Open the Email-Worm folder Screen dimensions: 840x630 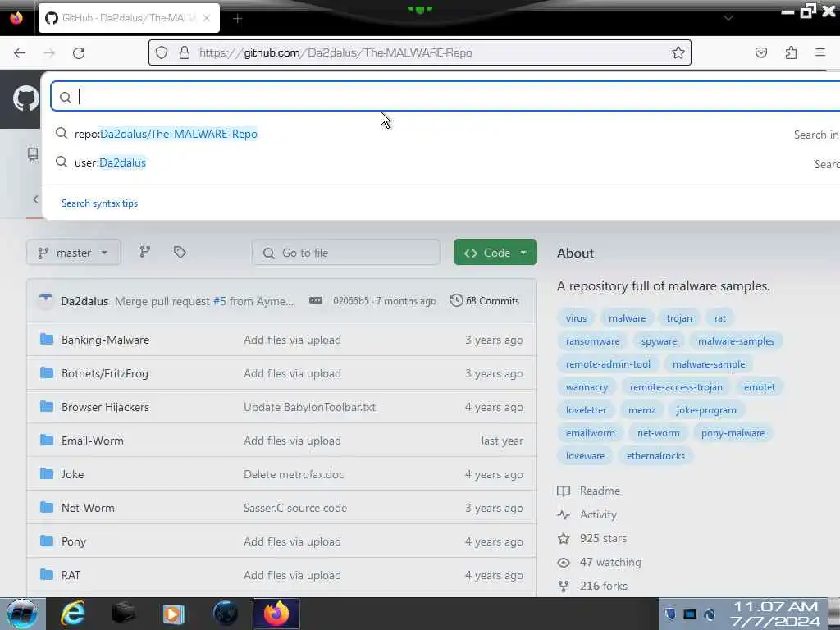[x=92, y=441]
